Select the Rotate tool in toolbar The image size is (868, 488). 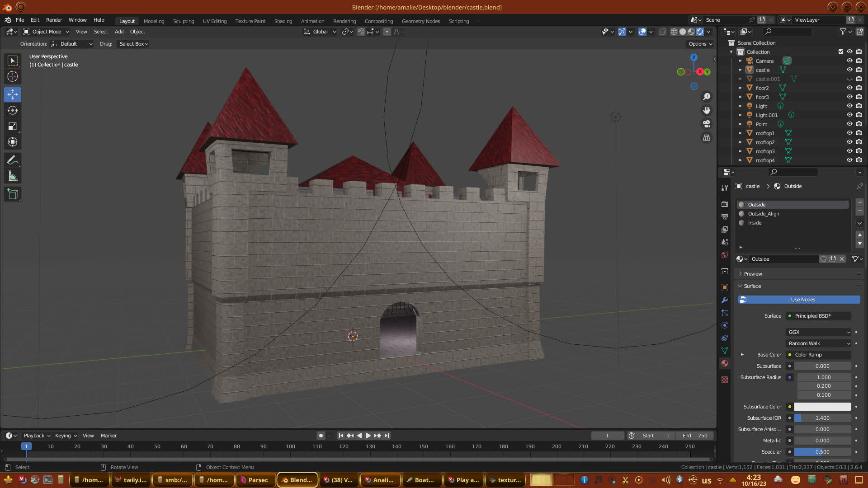tap(13, 111)
